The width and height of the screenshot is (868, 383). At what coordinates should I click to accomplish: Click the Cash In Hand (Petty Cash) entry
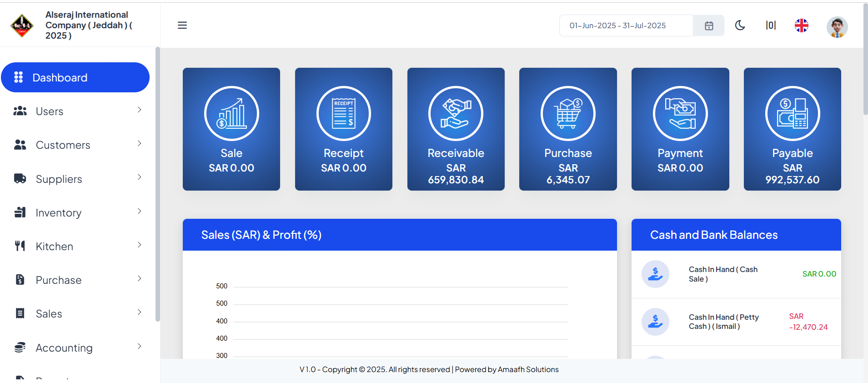click(723, 322)
